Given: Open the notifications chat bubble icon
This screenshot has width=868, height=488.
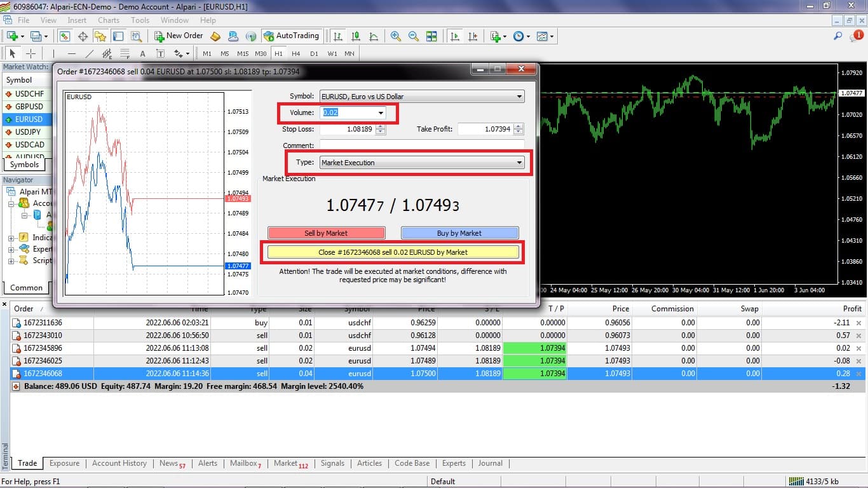Looking at the screenshot, I should (x=855, y=36).
